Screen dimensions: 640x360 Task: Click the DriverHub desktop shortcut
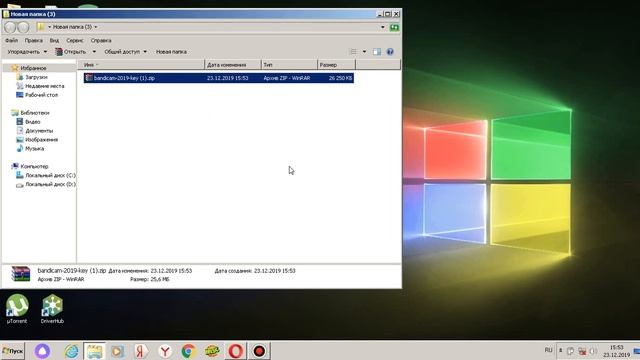point(52,309)
